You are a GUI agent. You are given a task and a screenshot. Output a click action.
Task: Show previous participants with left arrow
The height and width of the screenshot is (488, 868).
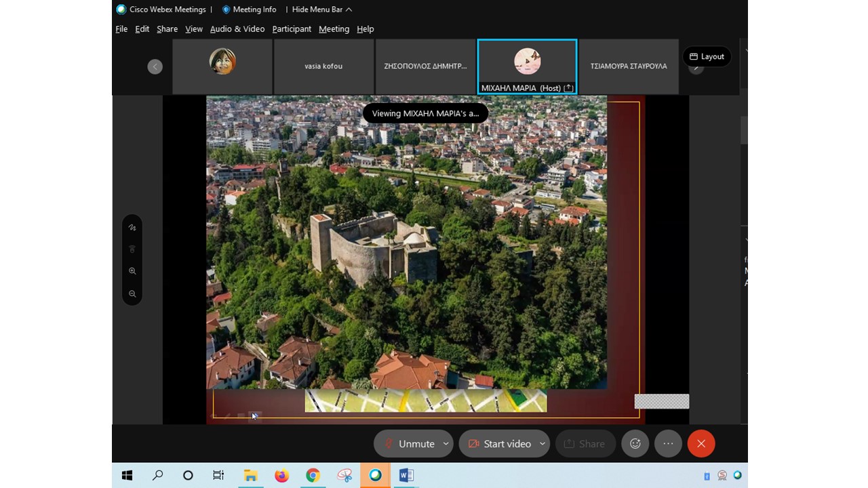click(155, 66)
